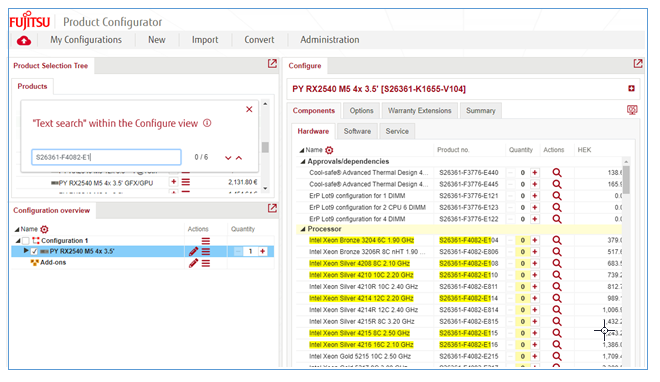Viewport: 660px width, 382px height.
Task: Open Product Selection Tree in new window
Action: tap(272, 64)
